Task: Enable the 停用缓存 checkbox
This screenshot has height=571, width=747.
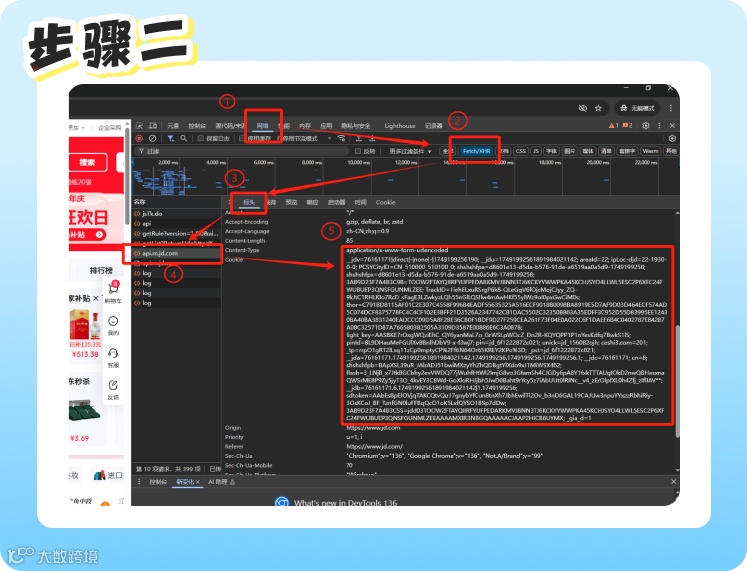Action: tap(242, 139)
